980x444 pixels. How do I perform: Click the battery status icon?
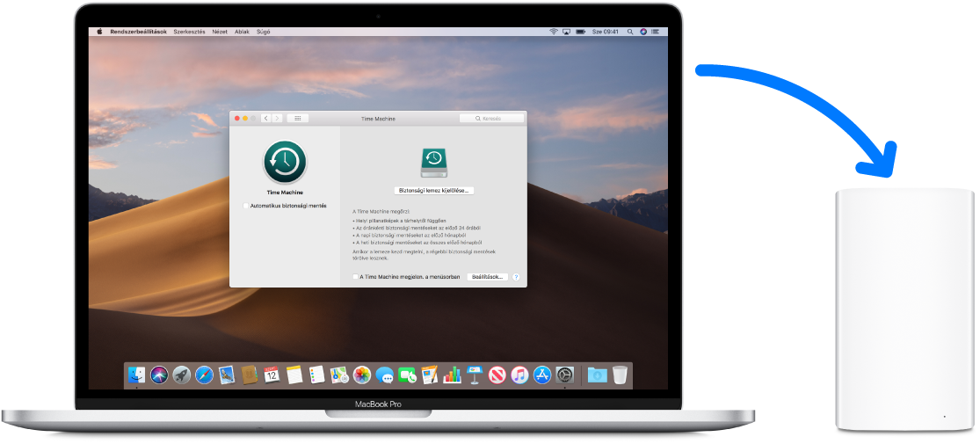click(x=581, y=32)
